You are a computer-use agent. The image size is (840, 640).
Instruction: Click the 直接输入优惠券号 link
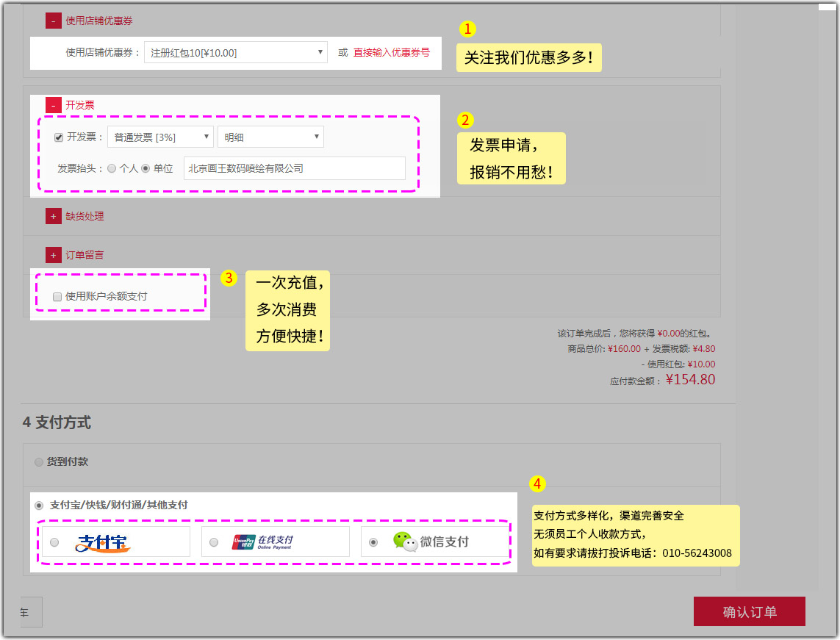point(391,53)
